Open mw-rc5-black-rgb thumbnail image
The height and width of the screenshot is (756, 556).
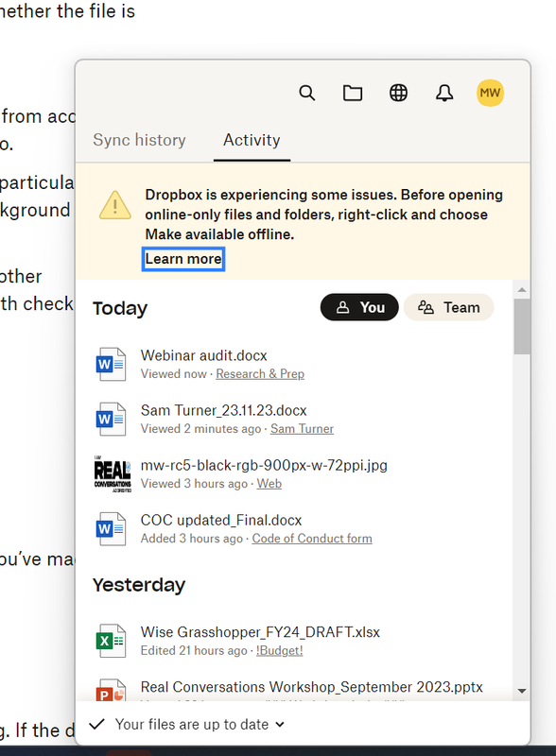coord(111,473)
